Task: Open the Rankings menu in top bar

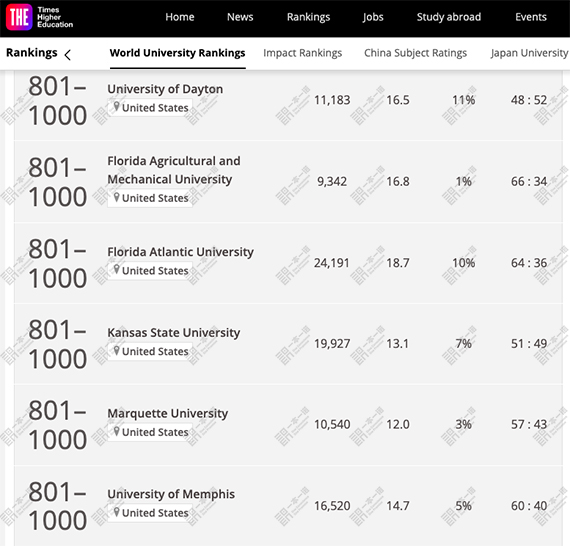Action: (308, 17)
